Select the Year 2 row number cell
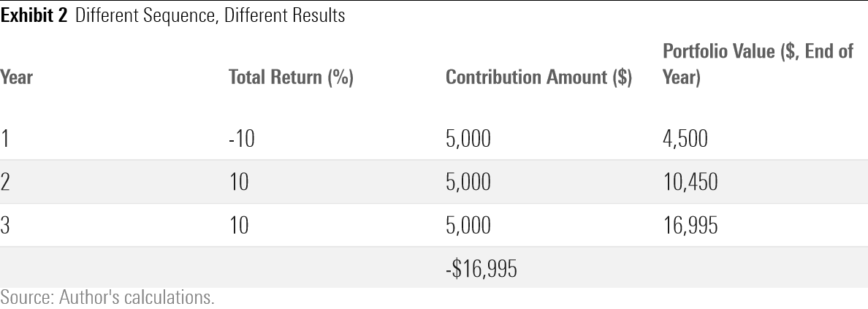Screen dimensions: 868x309 (6, 183)
